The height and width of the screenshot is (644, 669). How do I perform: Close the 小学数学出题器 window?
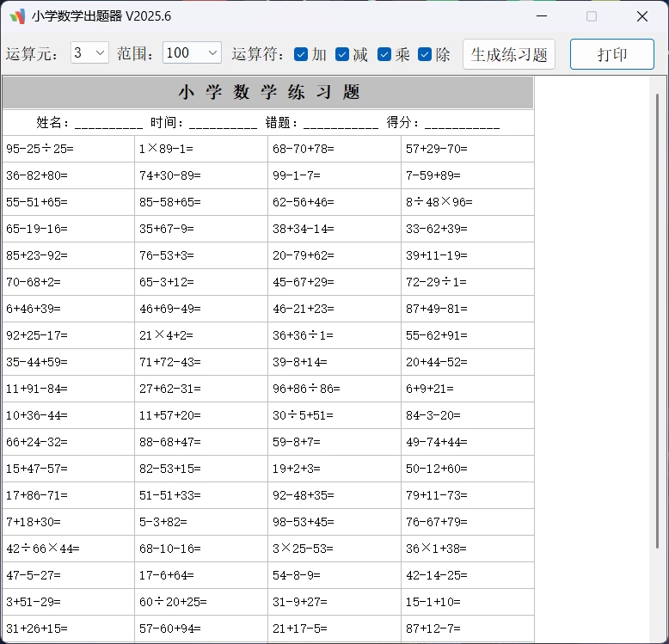(x=642, y=16)
